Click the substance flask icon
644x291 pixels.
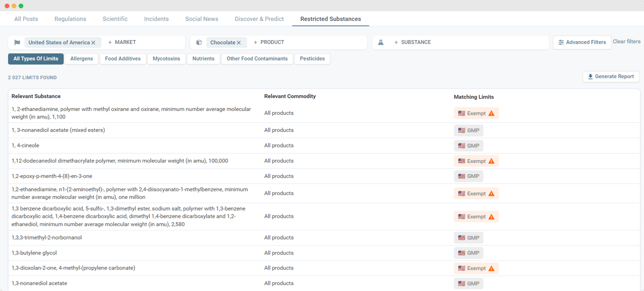pos(381,42)
